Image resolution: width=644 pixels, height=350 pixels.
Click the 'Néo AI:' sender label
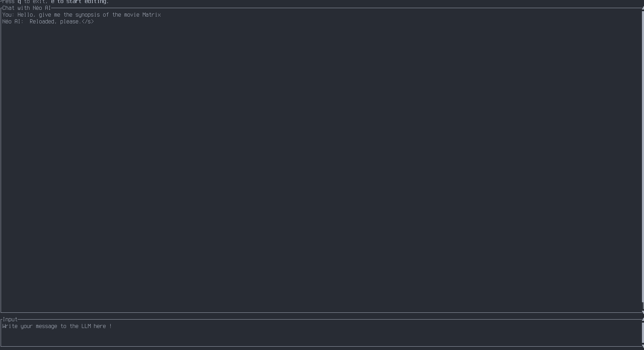13,21
